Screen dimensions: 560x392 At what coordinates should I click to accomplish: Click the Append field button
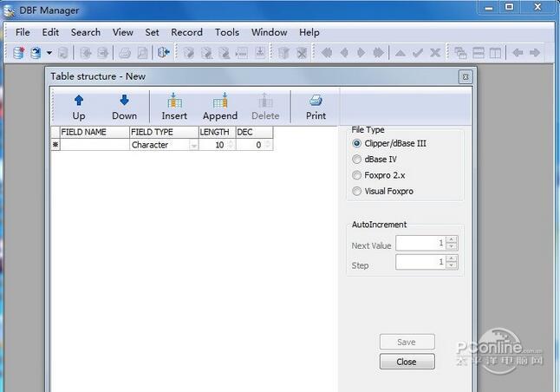point(220,108)
